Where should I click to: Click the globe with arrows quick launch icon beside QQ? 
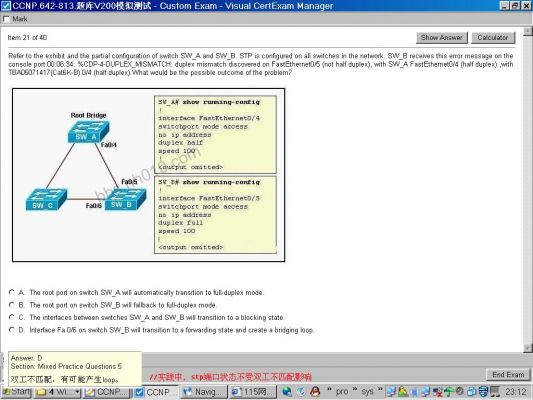pos(301,392)
